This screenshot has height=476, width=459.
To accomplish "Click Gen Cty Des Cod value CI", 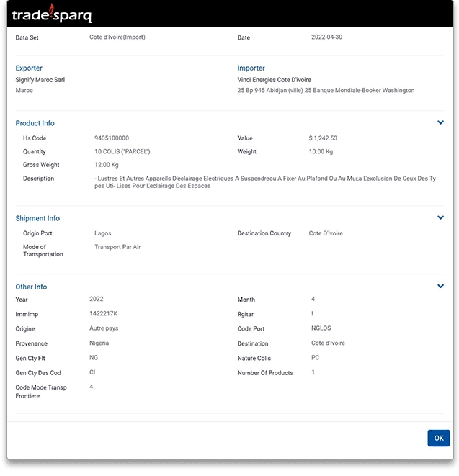I will 92,372.
